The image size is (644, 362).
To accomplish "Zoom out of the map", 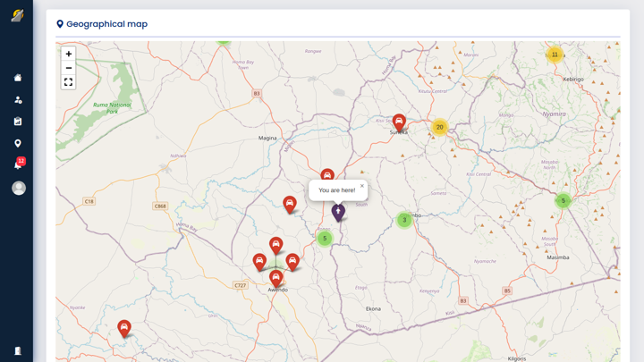I will coord(68,68).
